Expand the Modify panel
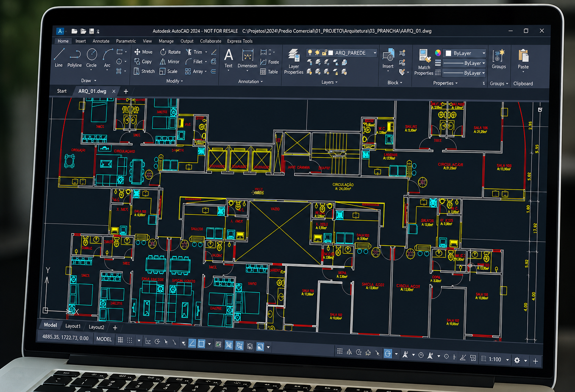The width and height of the screenshot is (575, 392). pos(175,81)
